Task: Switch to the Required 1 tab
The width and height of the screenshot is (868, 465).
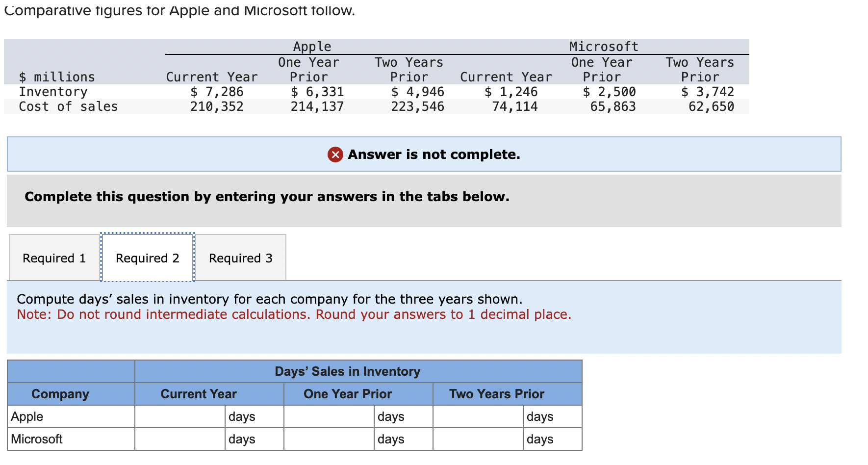Action: [54, 258]
